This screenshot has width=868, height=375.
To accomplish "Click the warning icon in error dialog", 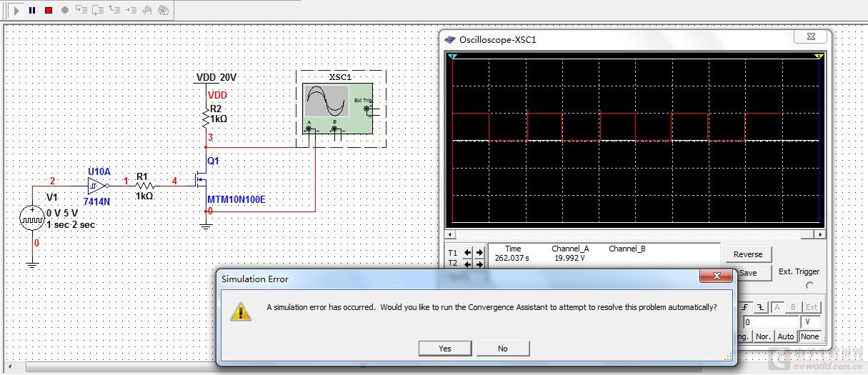I will [241, 311].
